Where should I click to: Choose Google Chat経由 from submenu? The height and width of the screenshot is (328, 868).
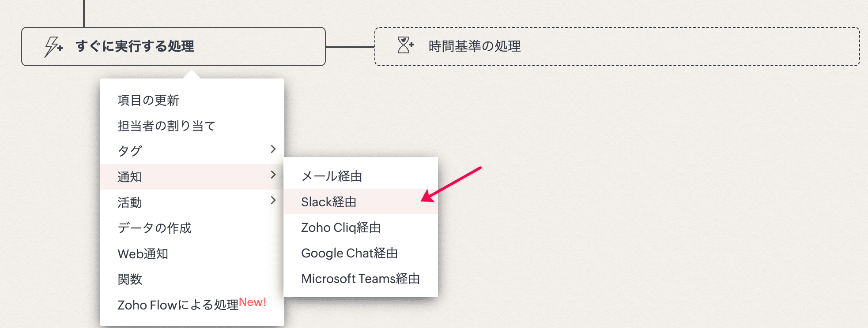coord(349,253)
